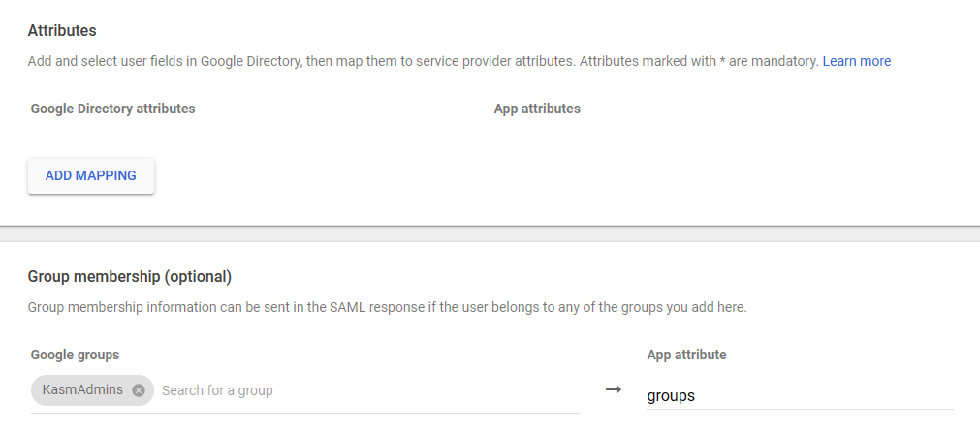Open the Learn more link

pos(856,61)
